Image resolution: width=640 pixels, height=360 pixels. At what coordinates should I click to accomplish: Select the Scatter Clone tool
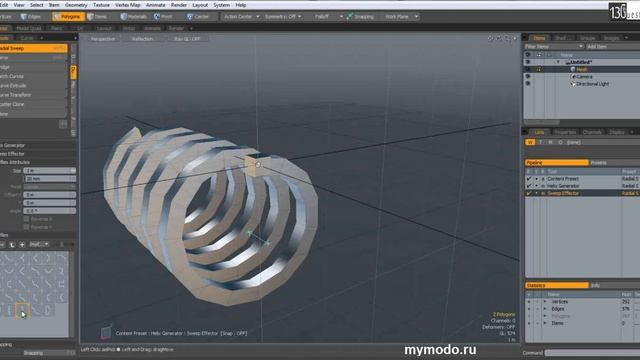tap(33, 104)
